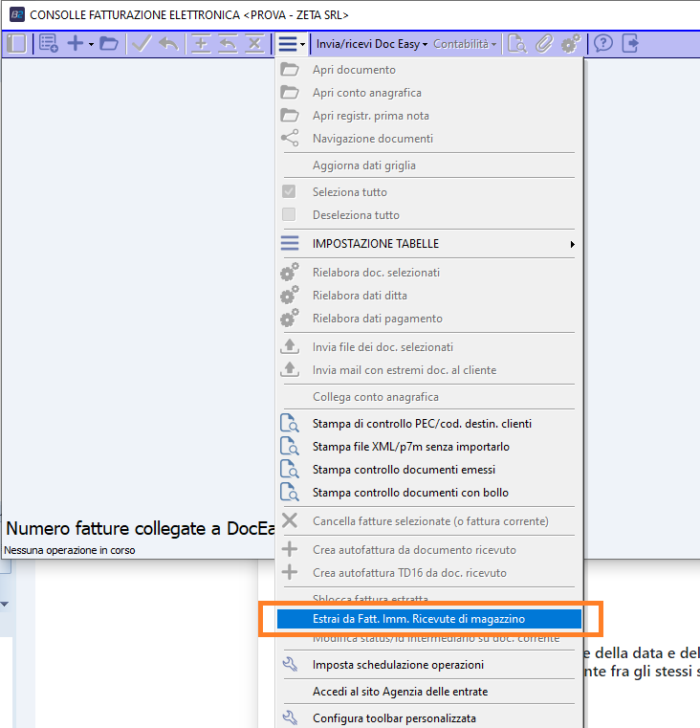This screenshot has height=728, width=700.
Task: Choose Imposta schedulazione operazioni
Action: 429,665
